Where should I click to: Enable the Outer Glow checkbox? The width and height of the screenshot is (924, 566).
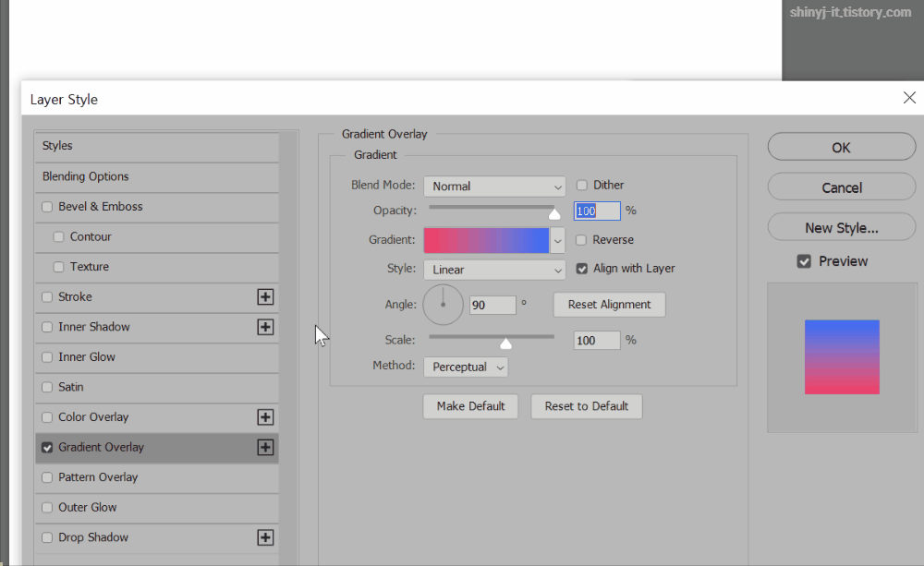(47, 508)
